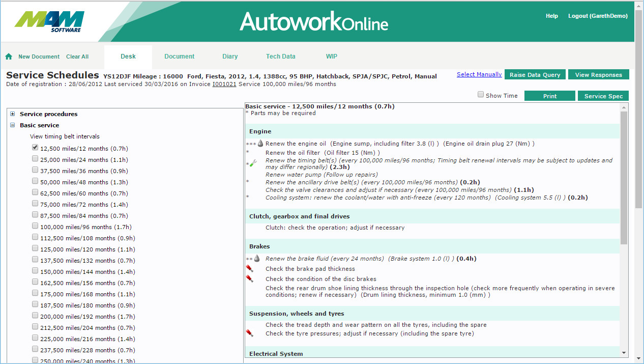Screen dimensions: 644x364
Task: Click the green Home icon
Action: [x=9, y=57]
